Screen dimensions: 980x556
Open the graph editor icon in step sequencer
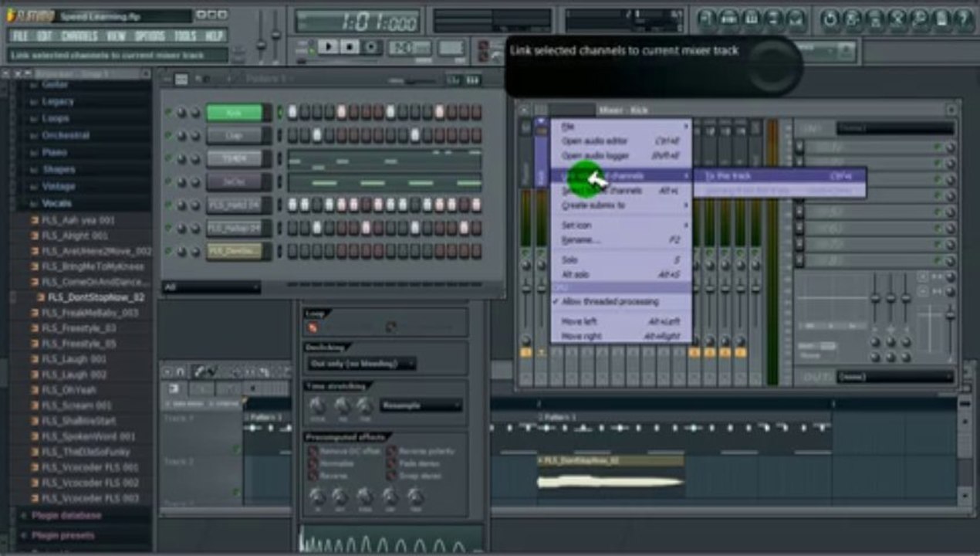[455, 80]
